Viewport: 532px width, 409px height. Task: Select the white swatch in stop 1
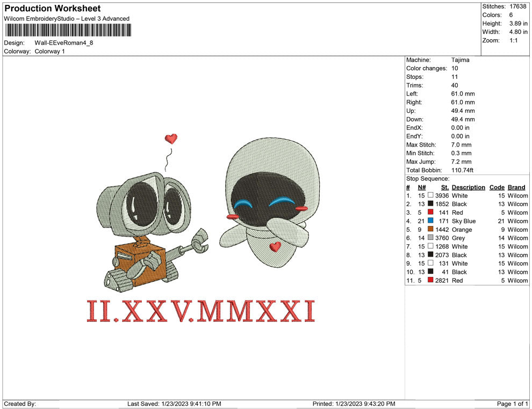click(430, 195)
